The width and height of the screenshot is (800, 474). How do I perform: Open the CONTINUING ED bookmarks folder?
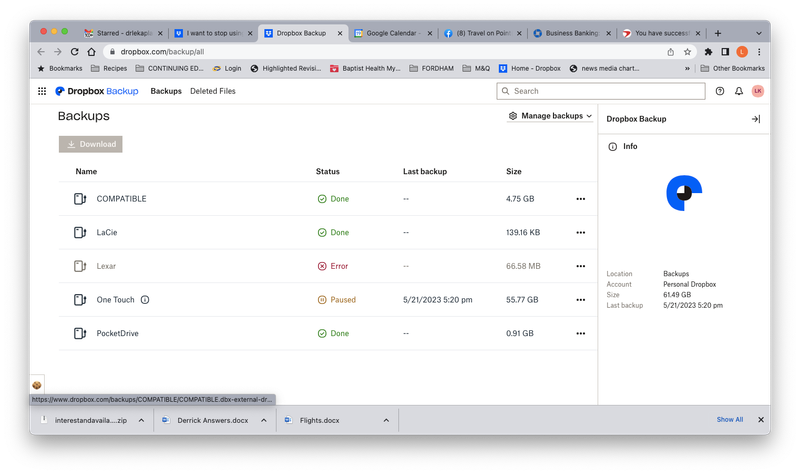(x=169, y=68)
